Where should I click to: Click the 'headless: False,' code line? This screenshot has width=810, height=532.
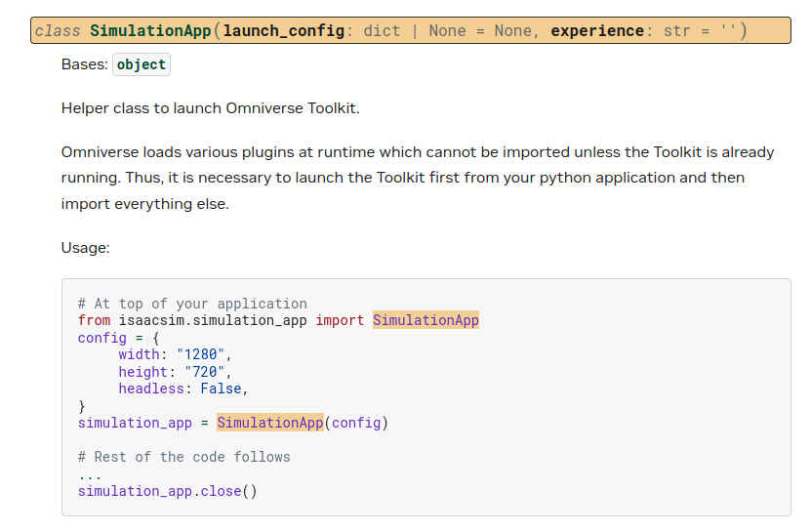[x=183, y=389]
